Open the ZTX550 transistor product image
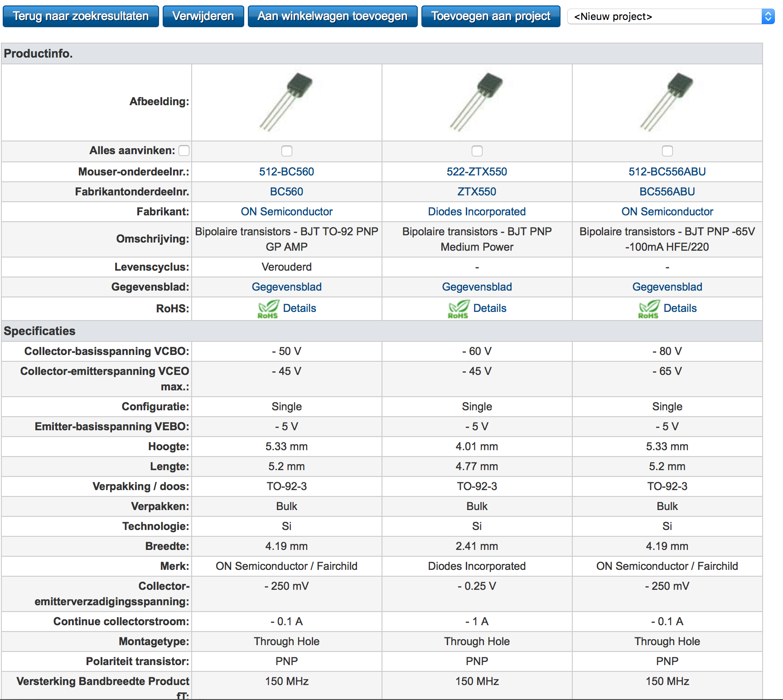The image size is (783, 700). pos(477,102)
